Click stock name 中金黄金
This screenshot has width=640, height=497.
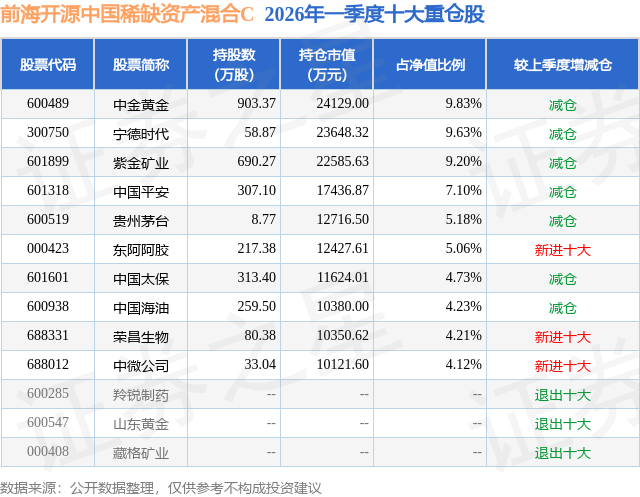(x=141, y=105)
